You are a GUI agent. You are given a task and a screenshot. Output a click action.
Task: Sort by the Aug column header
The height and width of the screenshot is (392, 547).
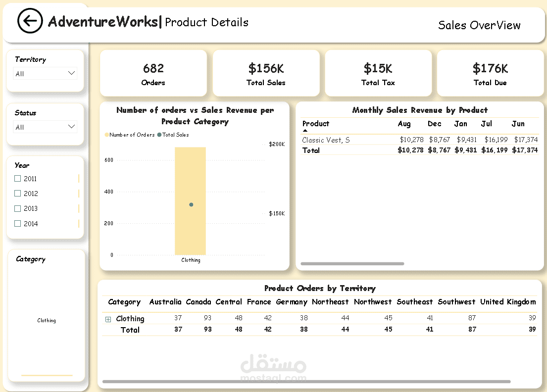click(x=404, y=124)
